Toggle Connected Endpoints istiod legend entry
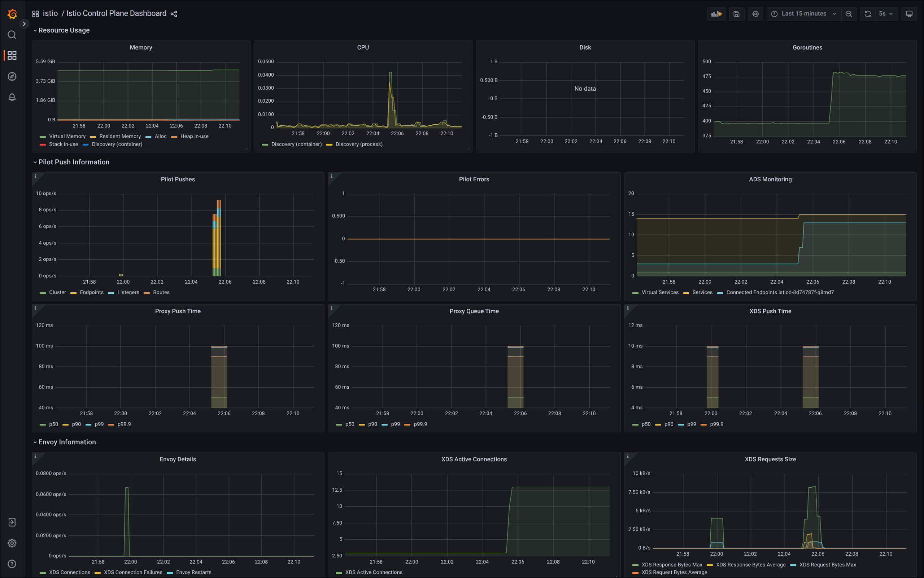Screen dimensions: 924x578 click(780, 293)
